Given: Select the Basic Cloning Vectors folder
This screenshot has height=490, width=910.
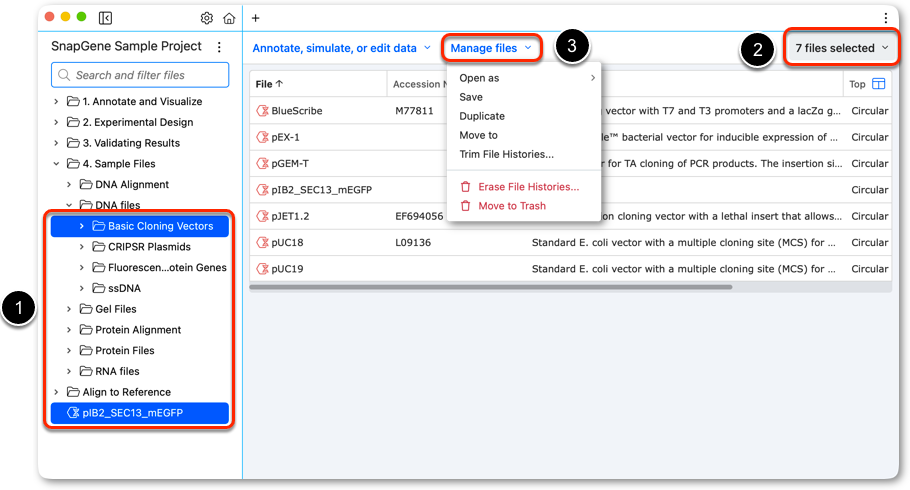Looking at the screenshot, I should point(140,226).
